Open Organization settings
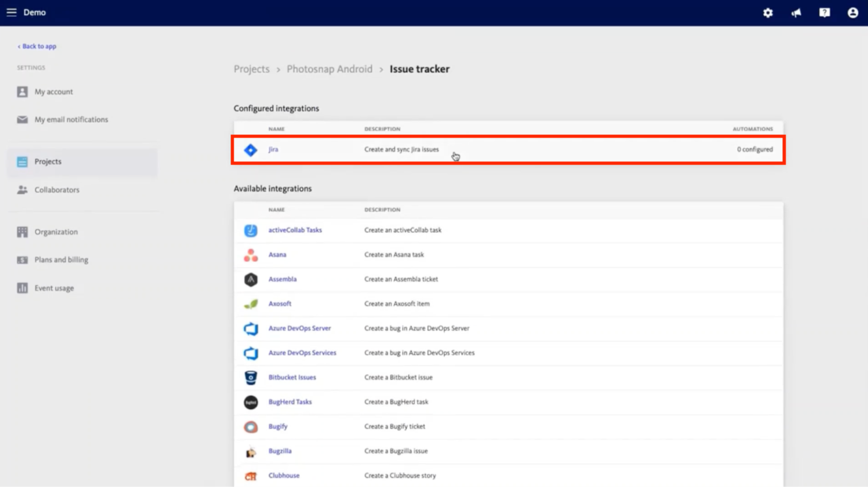 point(56,232)
